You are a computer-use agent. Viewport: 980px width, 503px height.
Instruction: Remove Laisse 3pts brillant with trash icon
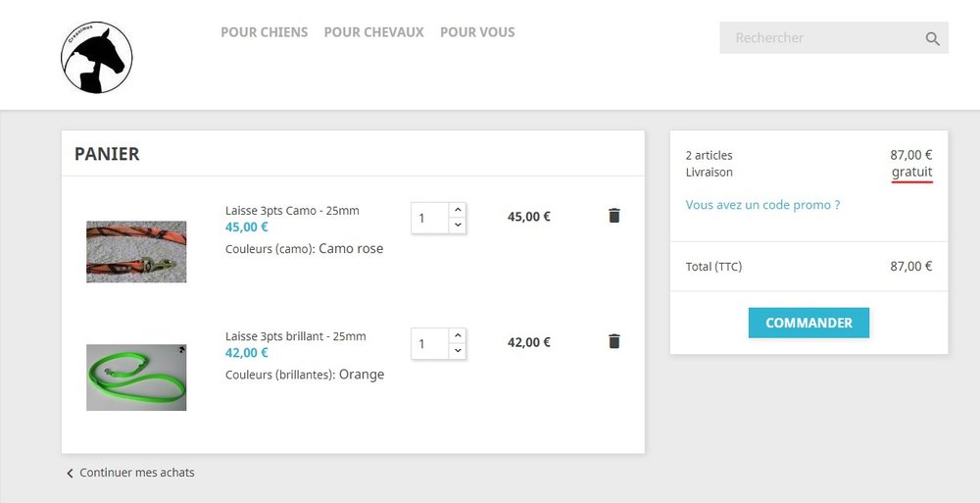point(614,341)
